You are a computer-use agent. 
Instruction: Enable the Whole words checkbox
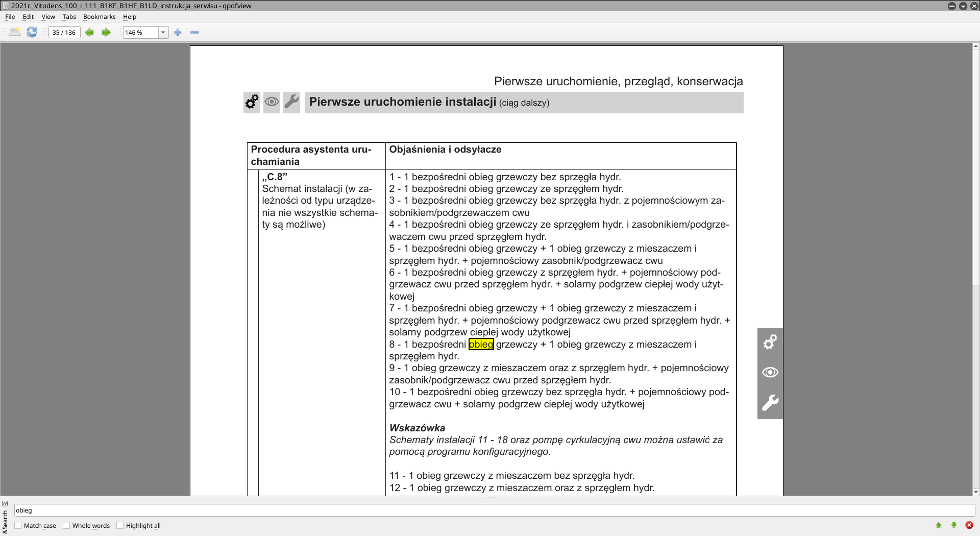pos(66,525)
